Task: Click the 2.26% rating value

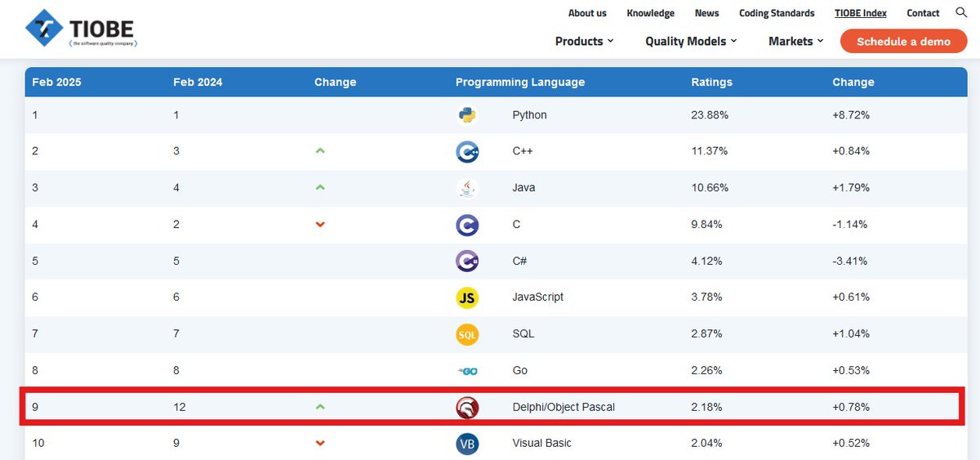Action: coord(706,370)
